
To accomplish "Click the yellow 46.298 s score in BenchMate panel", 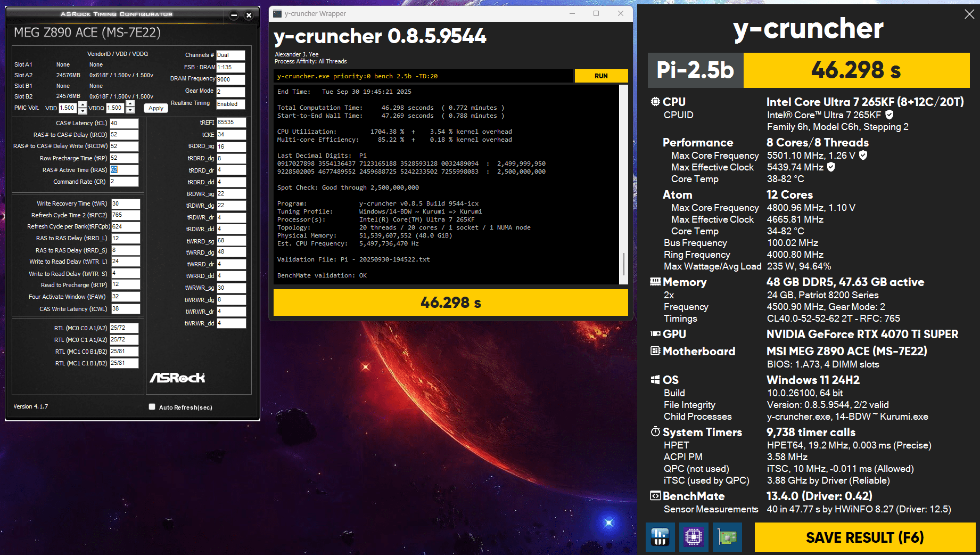I will [x=857, y=70].
